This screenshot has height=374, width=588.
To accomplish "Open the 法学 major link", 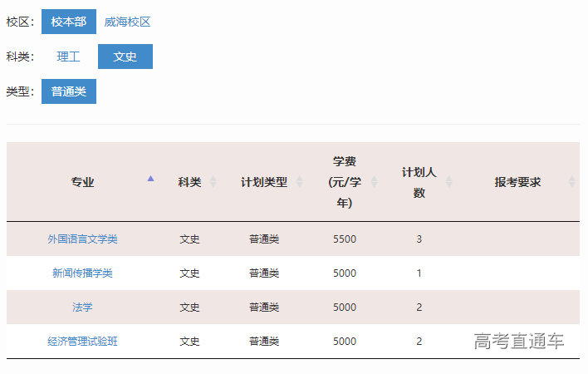I will (x=82, y=308).
